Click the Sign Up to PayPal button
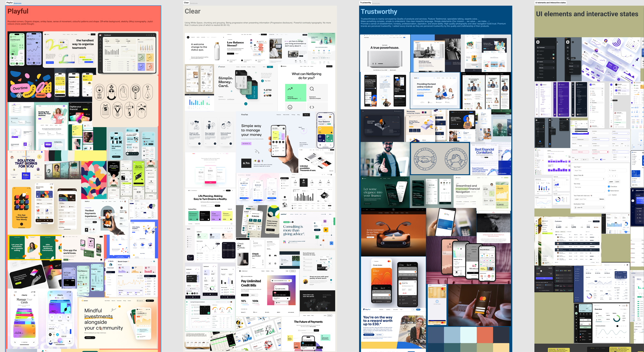Screen dimensions: 644x352 coord(369,335)
